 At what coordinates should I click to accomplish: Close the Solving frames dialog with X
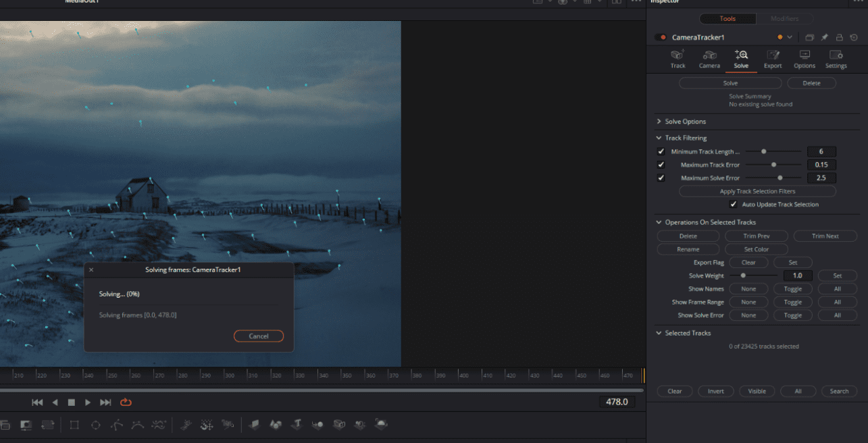(91, 269)
